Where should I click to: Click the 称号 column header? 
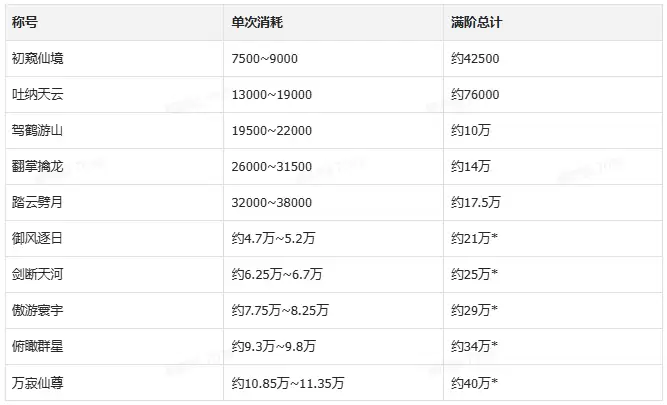(114, 23)
